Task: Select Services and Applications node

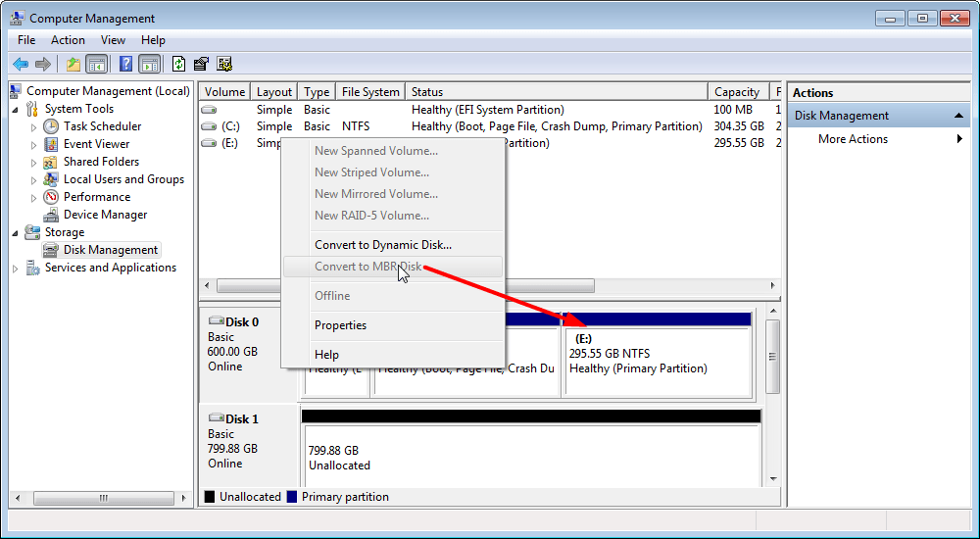Action: [111, 268]
